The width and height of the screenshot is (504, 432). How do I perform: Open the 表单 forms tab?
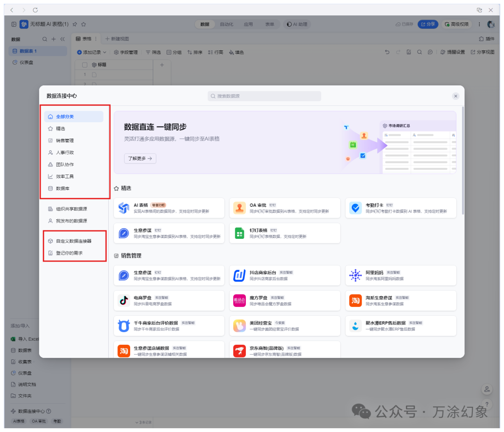[270, 24]
